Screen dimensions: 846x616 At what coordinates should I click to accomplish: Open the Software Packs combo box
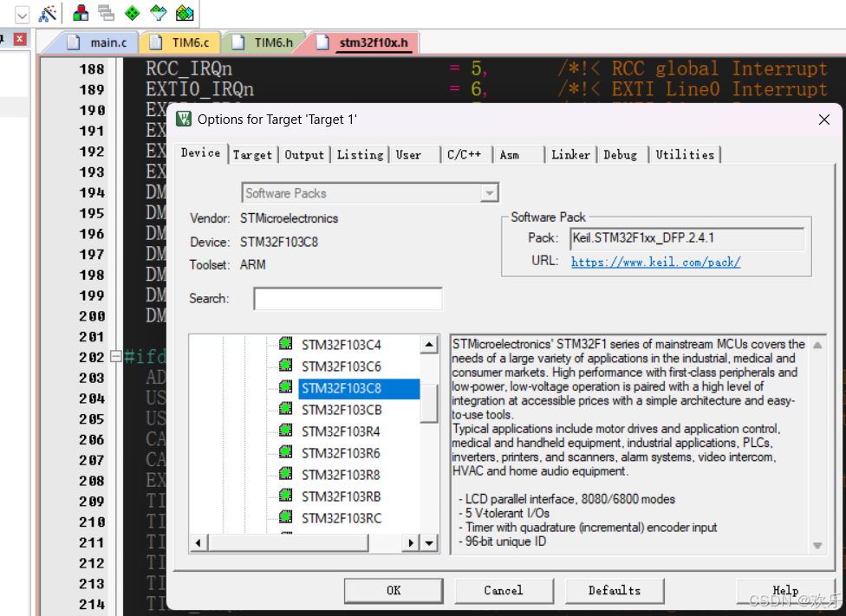[370, 193]
